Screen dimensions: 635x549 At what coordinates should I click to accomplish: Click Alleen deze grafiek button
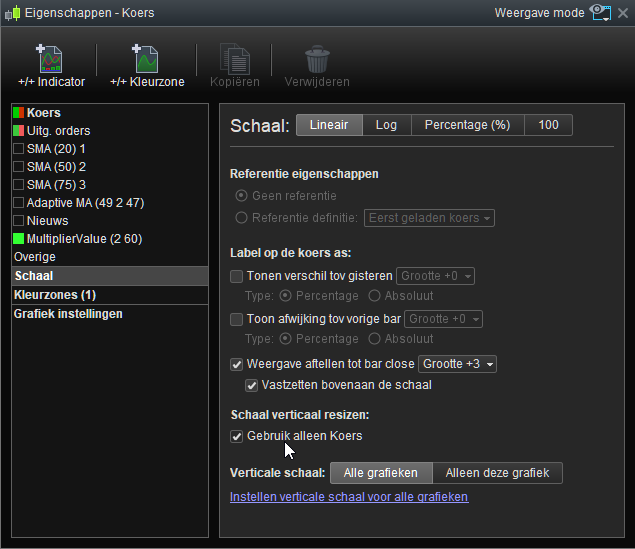(x=497, y=473)
